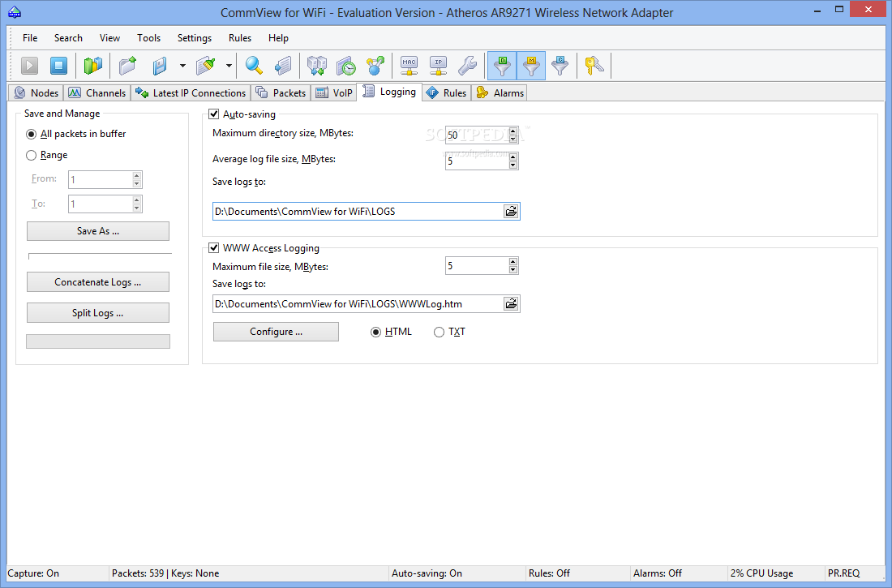Open the WEP/WPA keys icon

click(x=594, y=66)
